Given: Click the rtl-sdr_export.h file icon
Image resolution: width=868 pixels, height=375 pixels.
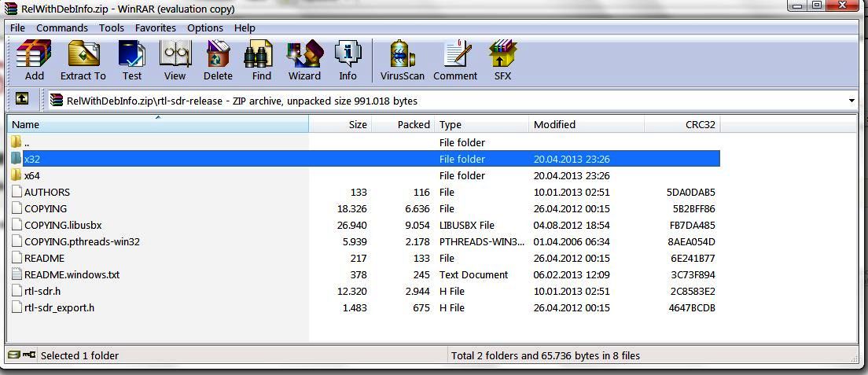Looking at the screenshot, I should pyautogui.click(x=17, y=307).
